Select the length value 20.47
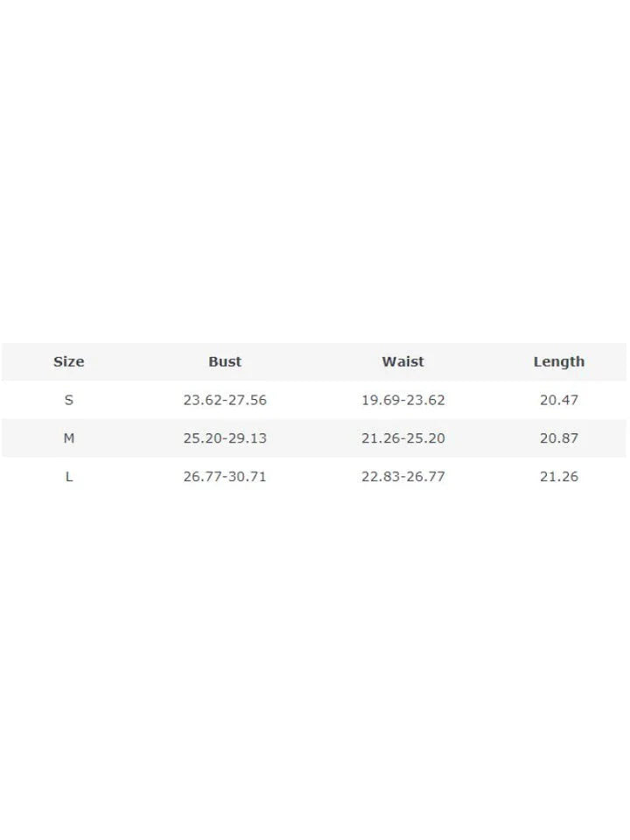This screenshot has height=840, width=630. pos(559,400)
